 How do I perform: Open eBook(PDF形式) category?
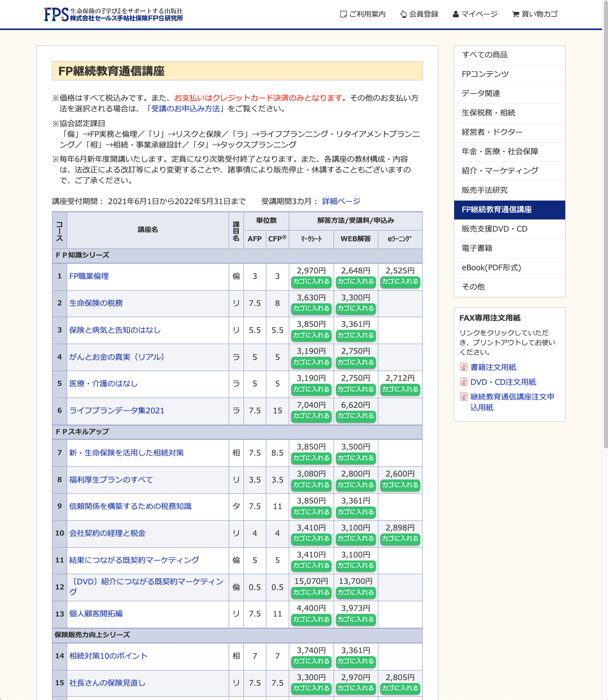tap(491, 268)
